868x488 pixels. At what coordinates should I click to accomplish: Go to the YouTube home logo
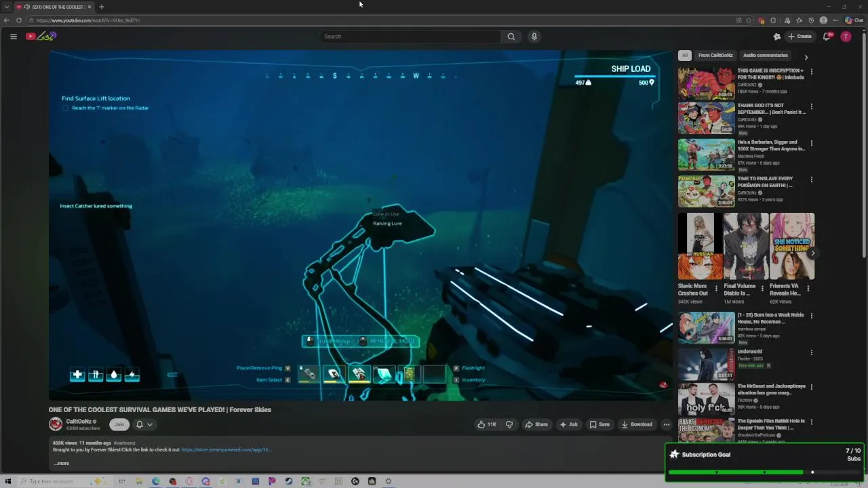click(41, 37)
